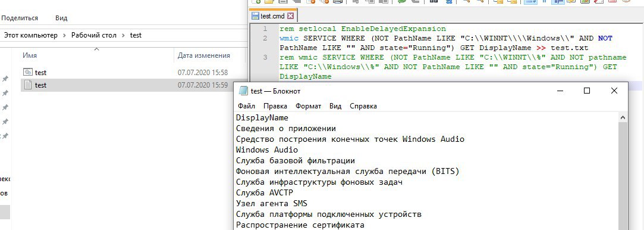Click the scroll-up arrow in Блокнот

pos(623,117)
